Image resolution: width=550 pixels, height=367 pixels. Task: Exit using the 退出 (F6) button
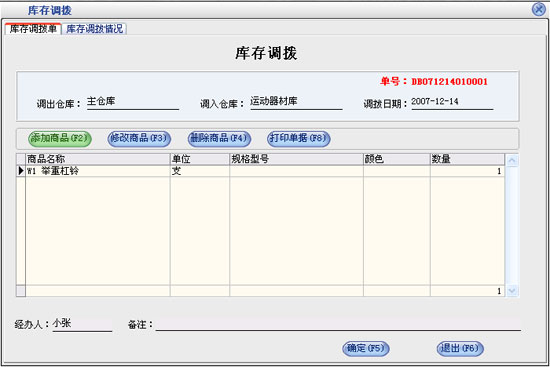460,348
